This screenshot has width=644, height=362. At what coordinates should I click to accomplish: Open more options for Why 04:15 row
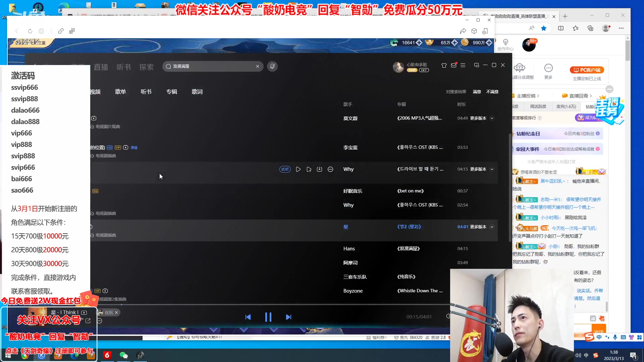click(x=330, y=169)
